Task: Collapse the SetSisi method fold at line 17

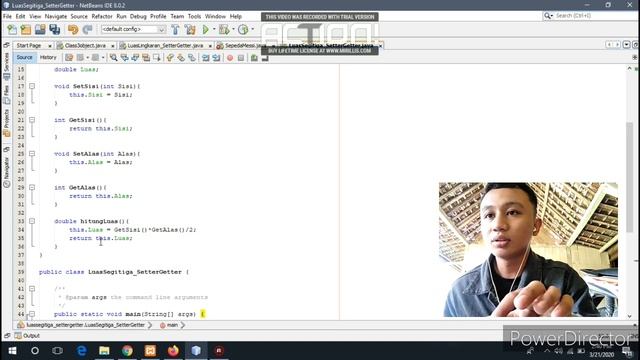Action: pos(32,86)
